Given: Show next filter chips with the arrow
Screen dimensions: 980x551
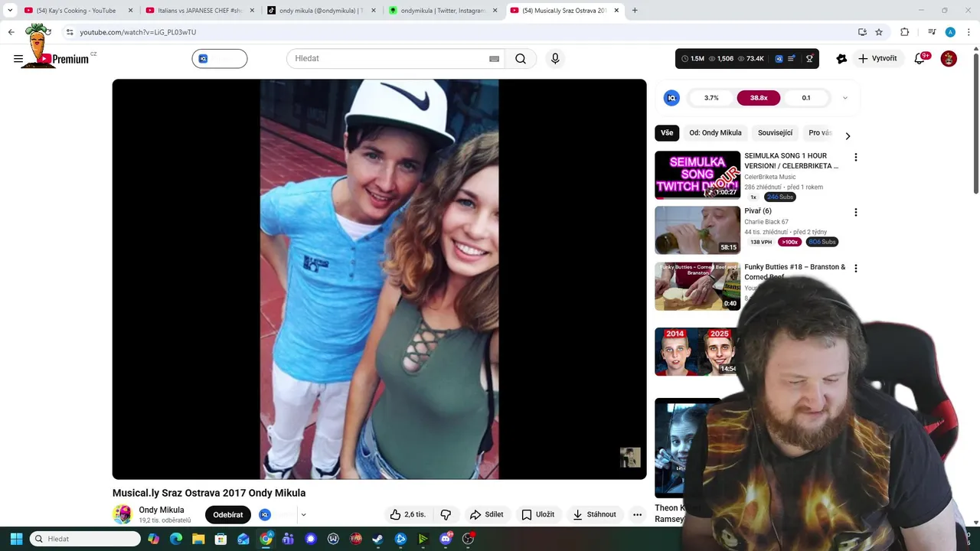Looking at the screenshot, I should pos(848,135).
